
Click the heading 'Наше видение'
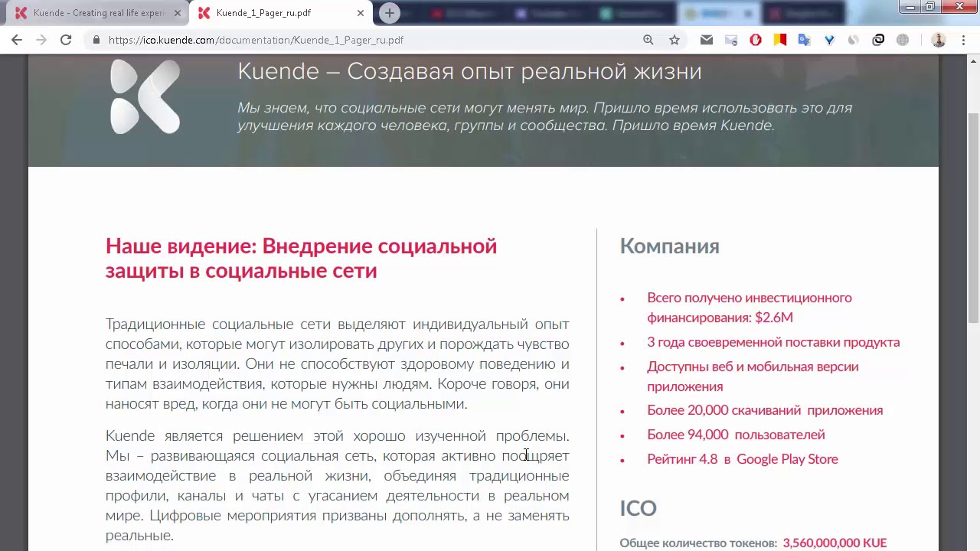coord(301,258)
